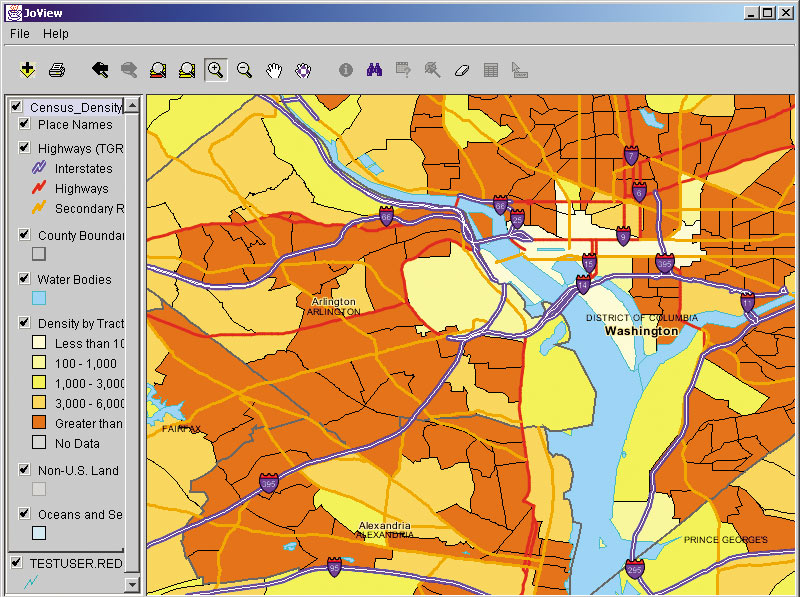Open Find with the binoculars icon

pos(375,69)
